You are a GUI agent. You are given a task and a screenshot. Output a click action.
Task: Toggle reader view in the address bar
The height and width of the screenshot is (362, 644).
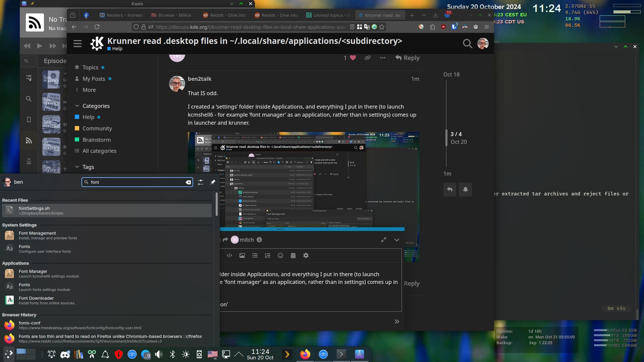click(352, 27)
